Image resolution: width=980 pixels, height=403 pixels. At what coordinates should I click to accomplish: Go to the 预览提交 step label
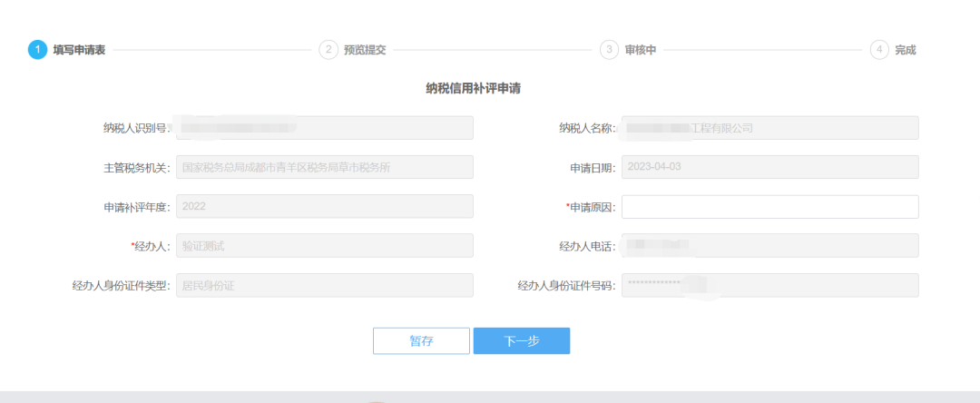(x=365, y=50)
